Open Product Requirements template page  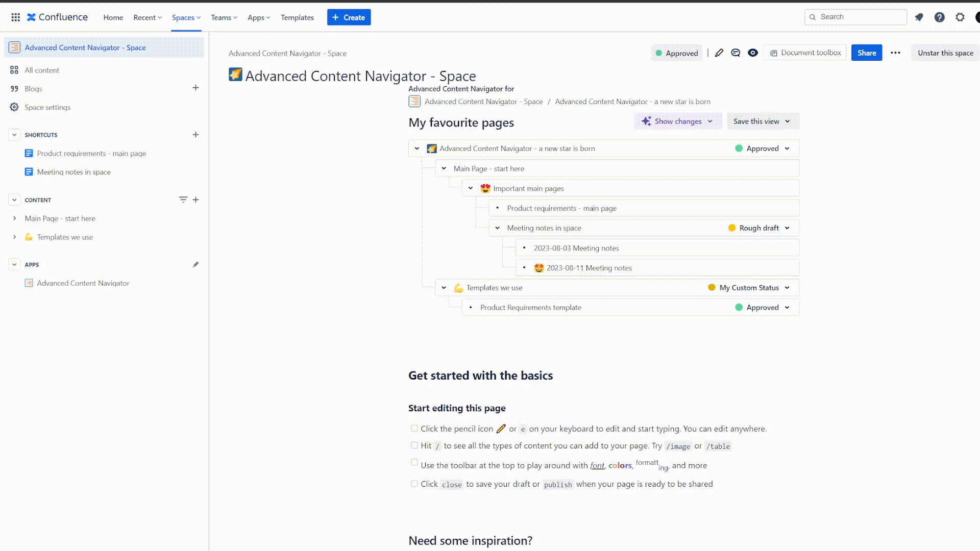tap(530, 308)
